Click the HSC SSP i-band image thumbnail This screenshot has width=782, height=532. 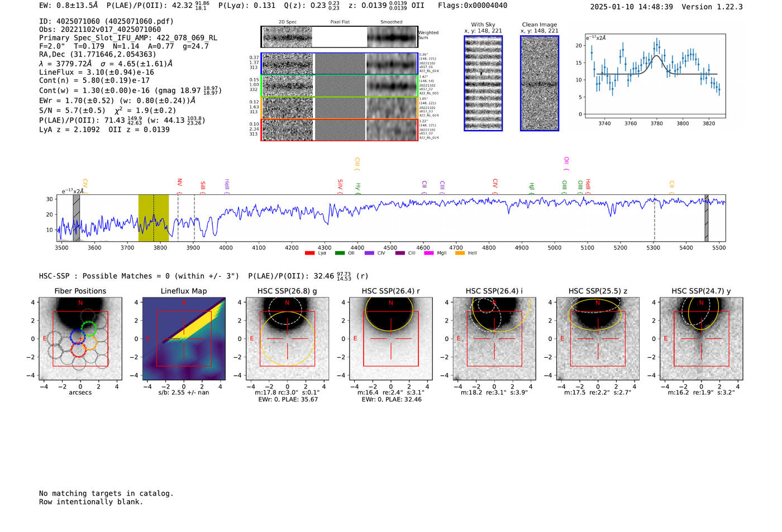pyautogui.click(x=494, y=338)
